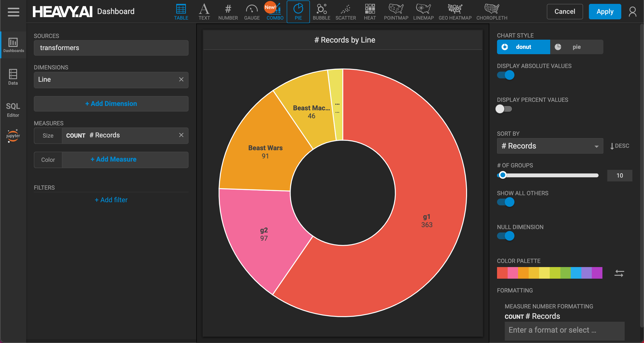The height and width of the screenshot is (343, 644).
Task: Turn off Show All Others
Action: click(x=505, y=202)
